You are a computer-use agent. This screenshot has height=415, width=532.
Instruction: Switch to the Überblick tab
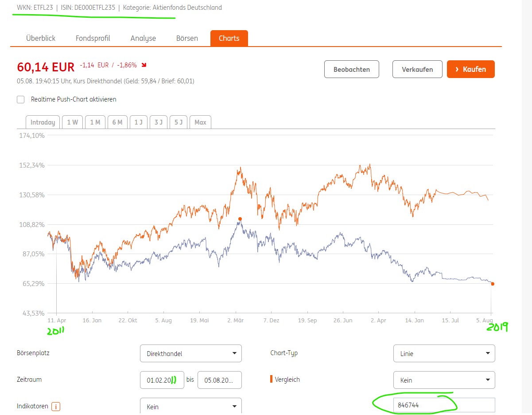pyautogui.click(x=41, y=38)
